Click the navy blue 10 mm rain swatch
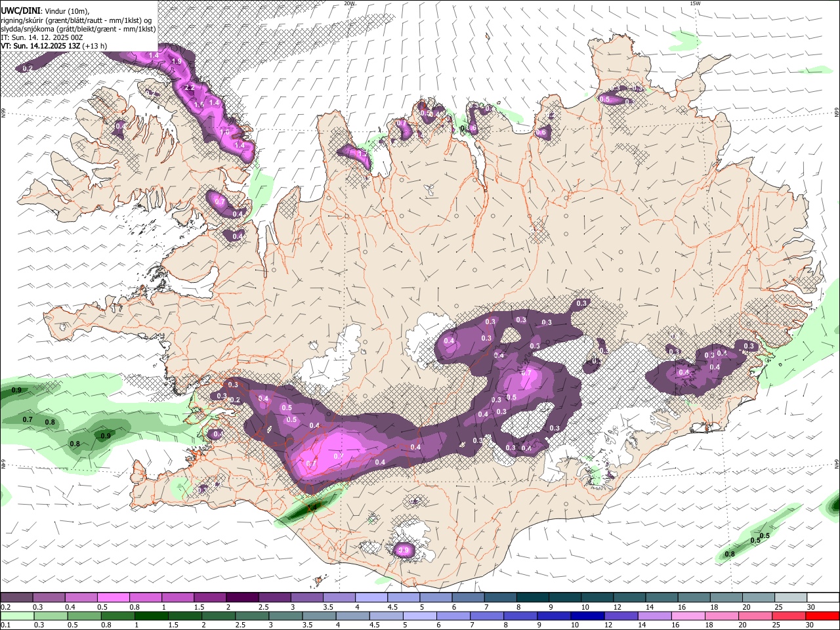This screenshot has height=630, width=840. (x=586, y=616)
